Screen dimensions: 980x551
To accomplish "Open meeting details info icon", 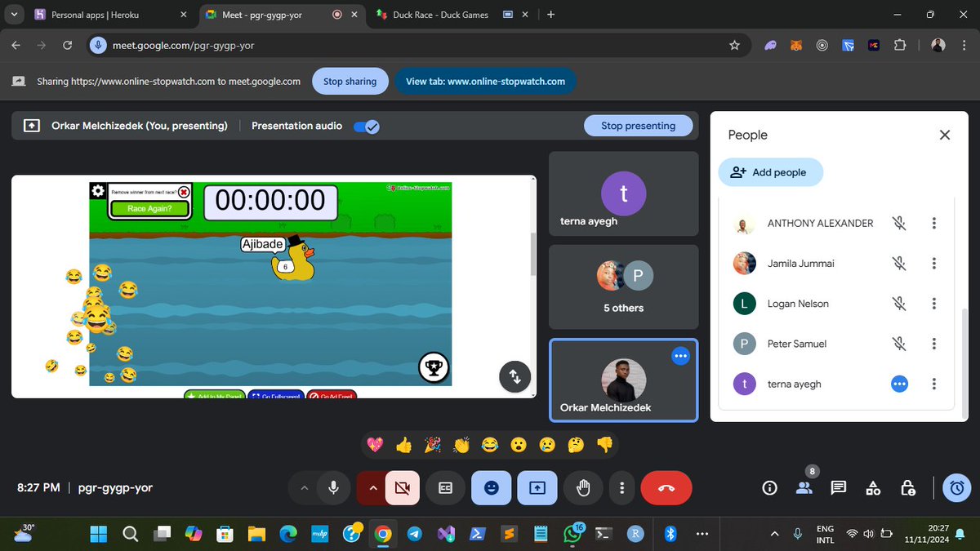I will click(x=769, y=488).
